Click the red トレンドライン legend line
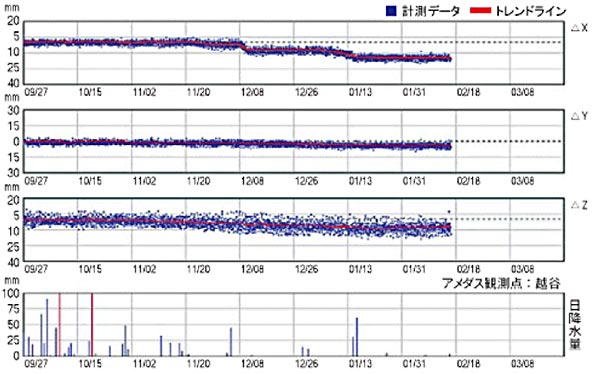This screenshot has height=374, width=600. pyautogui.click(x=481, y=11)
